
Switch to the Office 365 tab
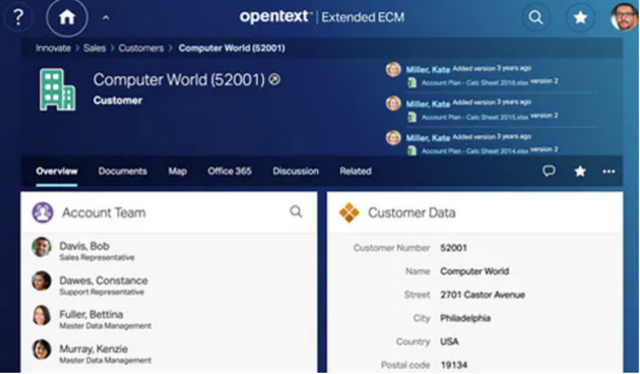(x=229, y=171)
